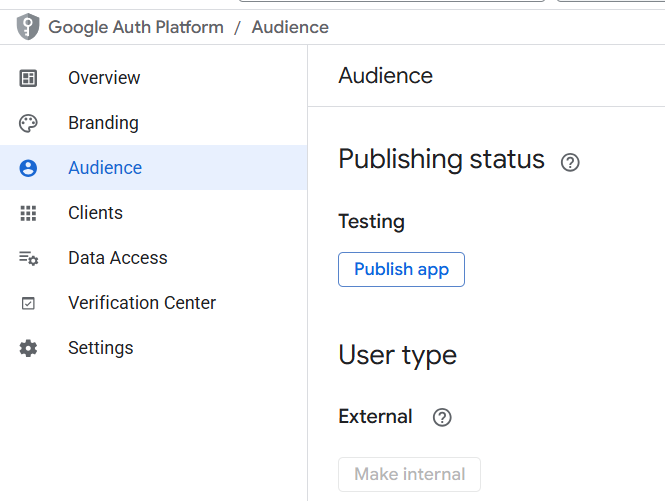The width and height of the screenshot is (665, 501).
Task: Click the Make internal button
Action: (409, 474)
